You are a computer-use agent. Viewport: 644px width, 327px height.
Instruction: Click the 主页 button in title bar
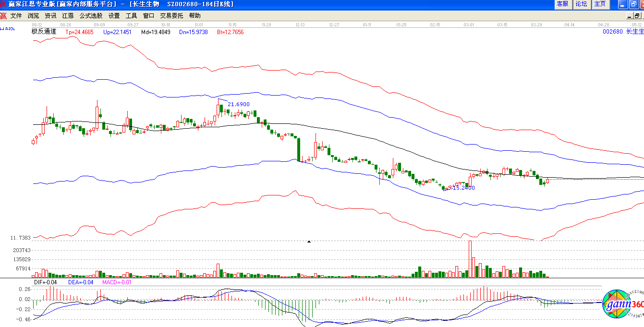pos(600,4)
